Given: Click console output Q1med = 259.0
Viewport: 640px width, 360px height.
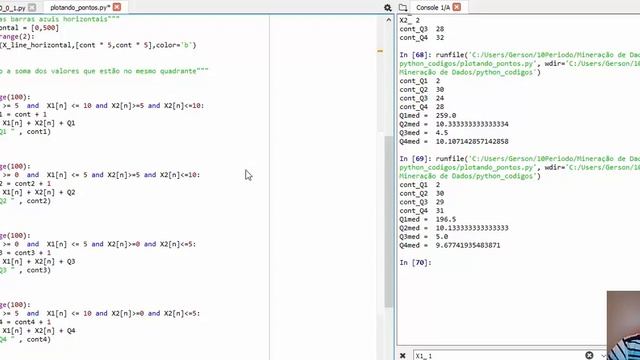Looking at the screenshot, I should click(x=427, y=116).
